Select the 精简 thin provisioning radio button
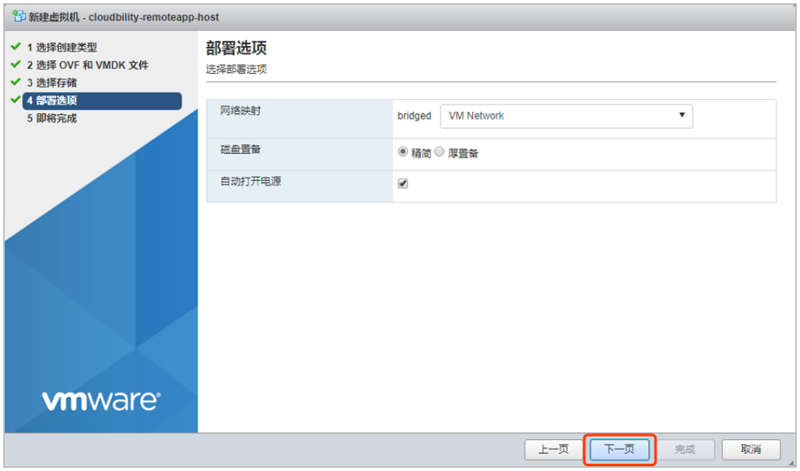The height and width of the screenshot is (471, 800). (403, 152)
